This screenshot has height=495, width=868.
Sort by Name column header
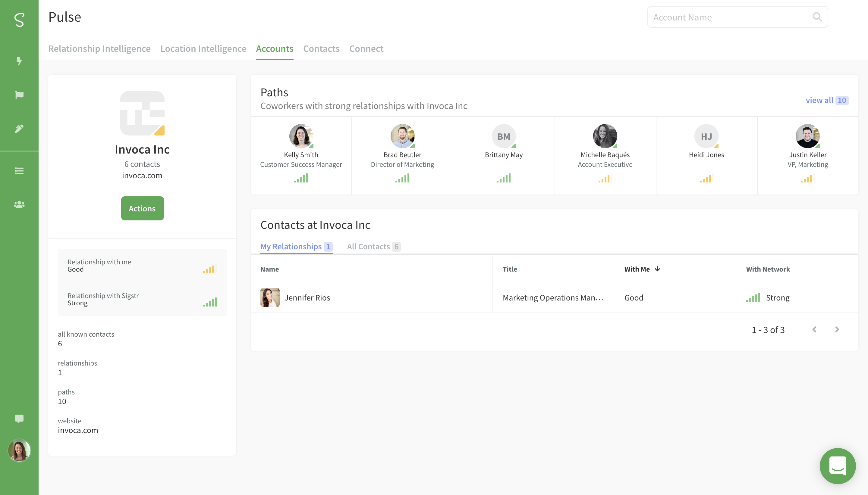pos(269,269)
